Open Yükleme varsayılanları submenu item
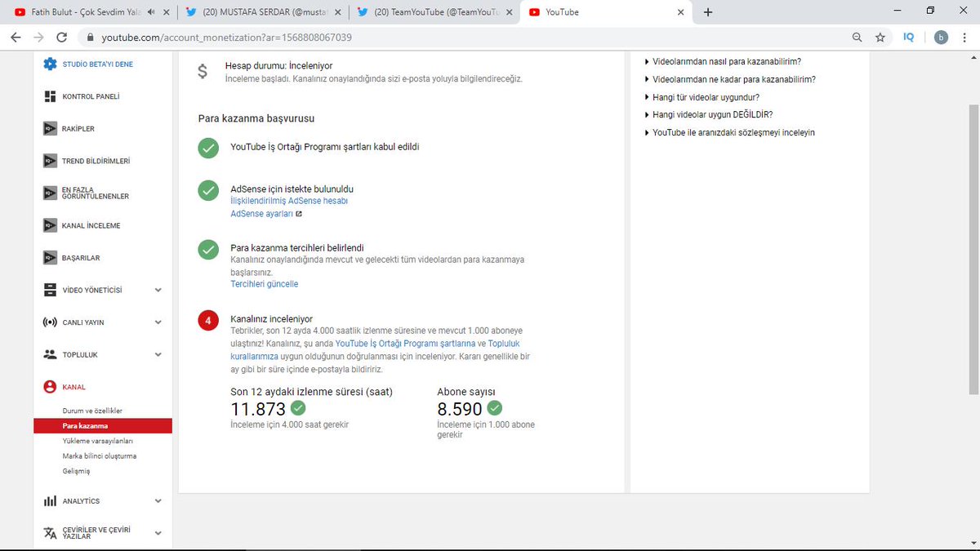 point(97,441)
